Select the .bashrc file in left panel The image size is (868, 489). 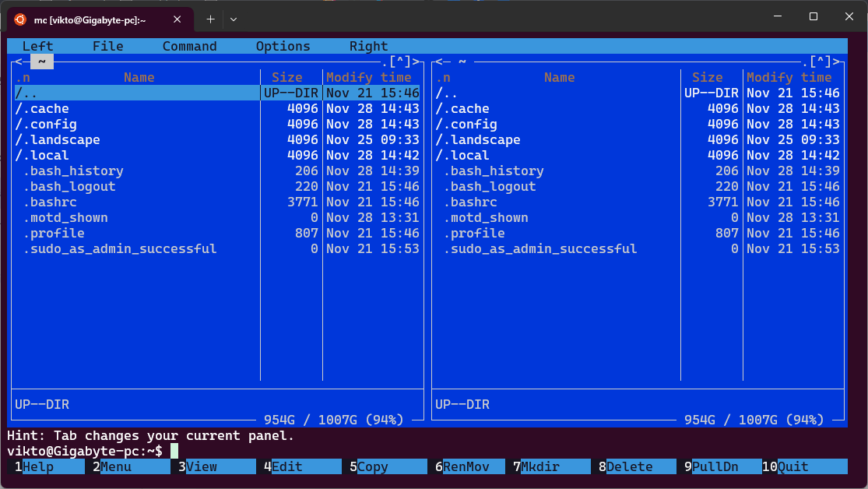[x=50, y=202]
